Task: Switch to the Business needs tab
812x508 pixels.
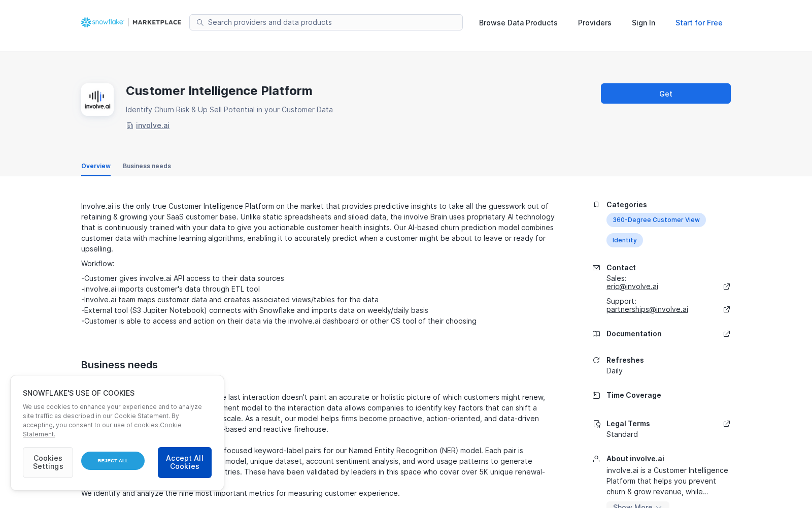Action: [147, 166]
